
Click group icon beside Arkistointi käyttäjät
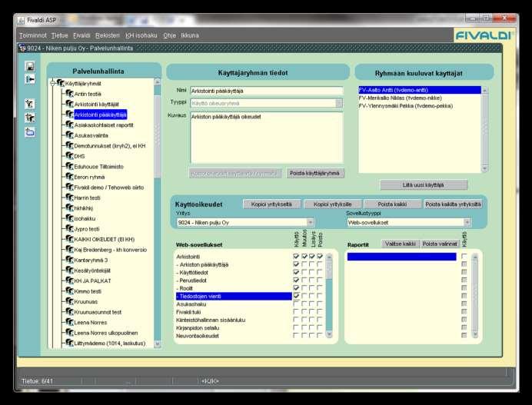(x=69, y=104)
